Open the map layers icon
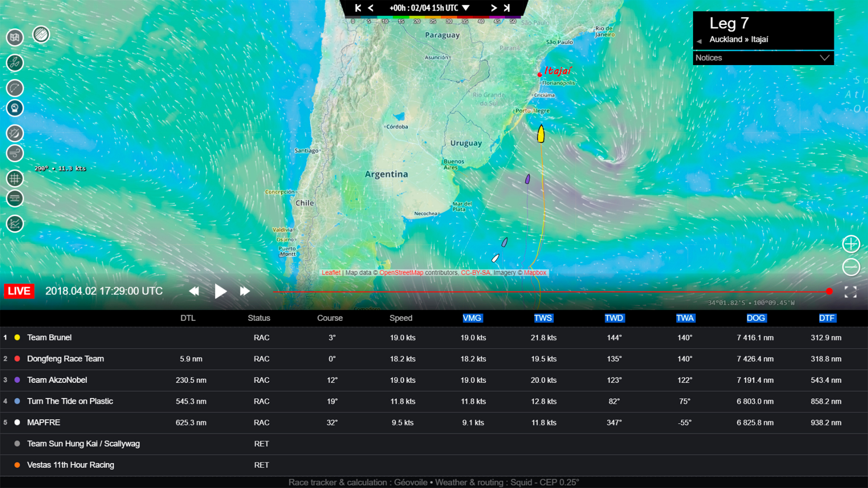Screen dimensions: 868x488 (x=14, y=38)
